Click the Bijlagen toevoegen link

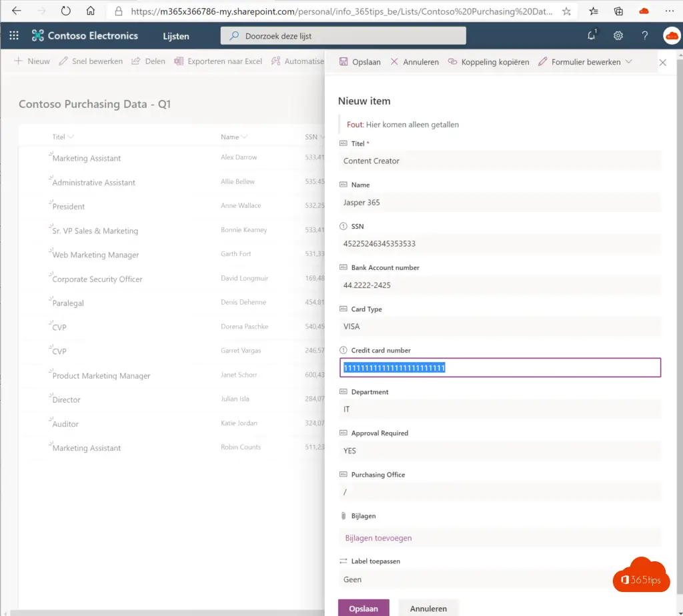pos(378,538)
